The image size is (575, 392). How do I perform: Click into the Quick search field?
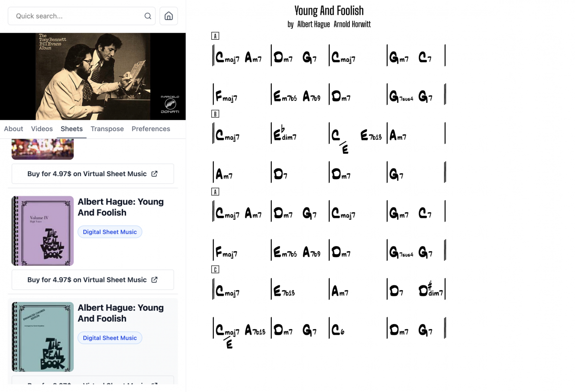coord(77,16)
